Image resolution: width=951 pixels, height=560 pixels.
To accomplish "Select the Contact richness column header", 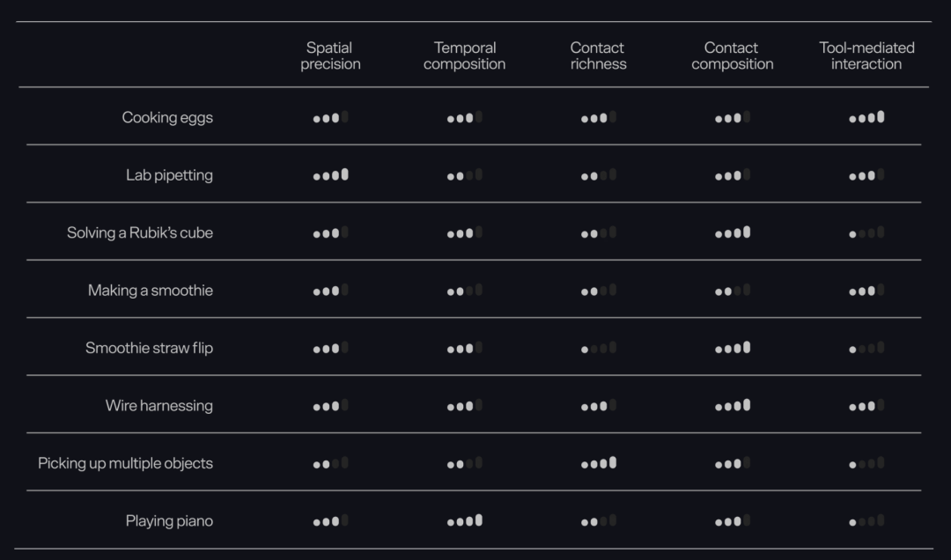I will [x=598, y=55].
